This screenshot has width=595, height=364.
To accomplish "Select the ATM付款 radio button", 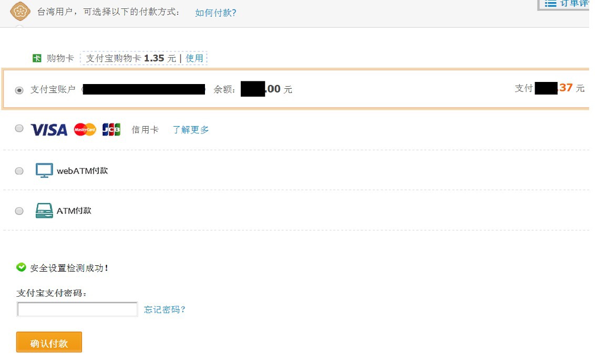I will tap(19, 211).
